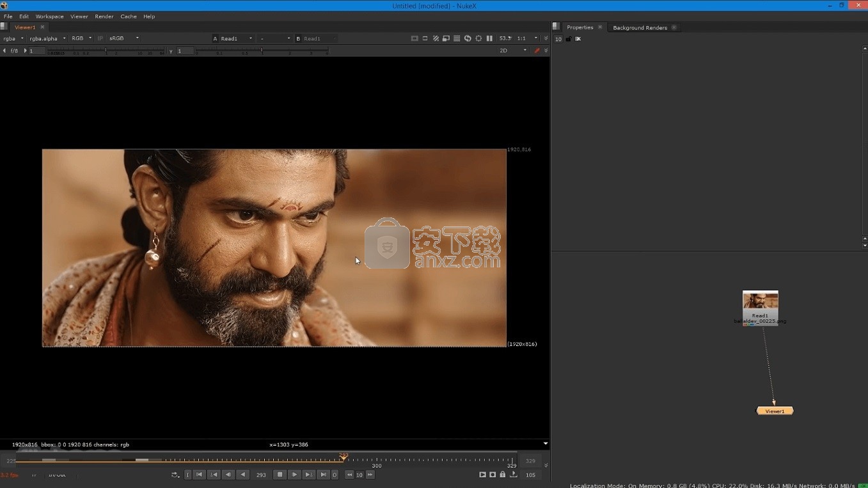Go to first frame button

click(200, 475)
